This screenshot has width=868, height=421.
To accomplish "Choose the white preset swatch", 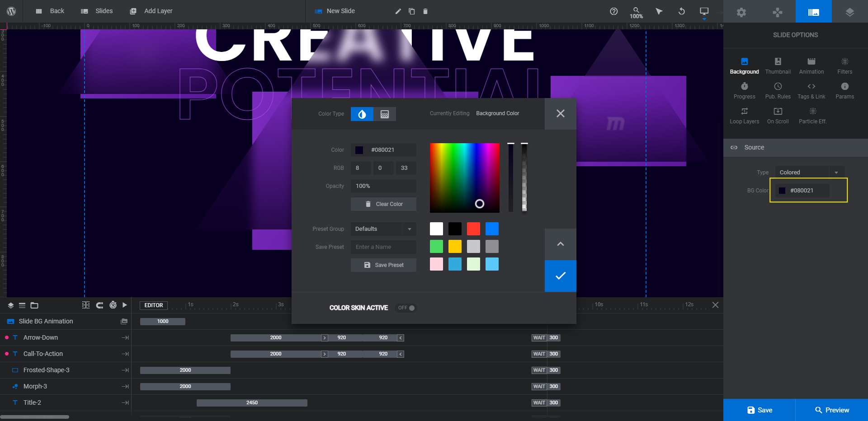I will click(436, 229).
